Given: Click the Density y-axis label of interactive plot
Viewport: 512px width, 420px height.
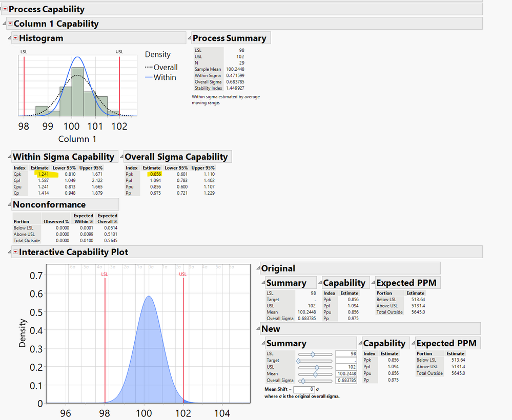Looking at the screenshot, I should coord(22,333).
